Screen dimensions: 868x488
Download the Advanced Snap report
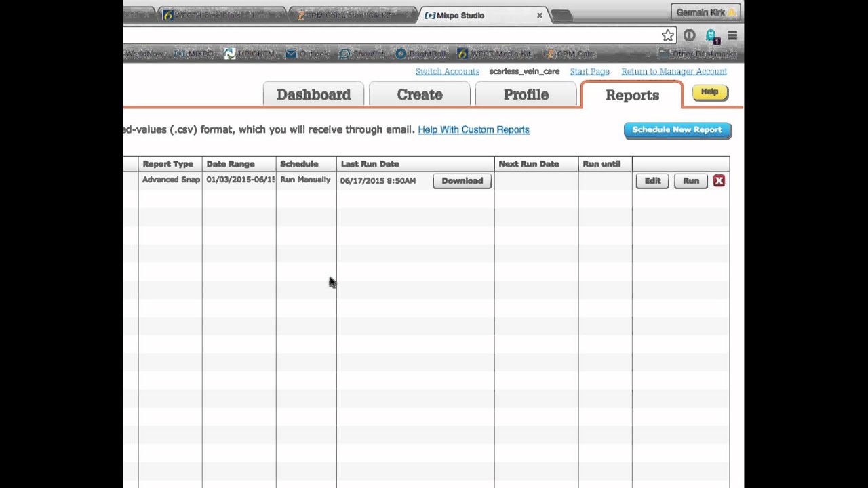(x=462, y=181)
